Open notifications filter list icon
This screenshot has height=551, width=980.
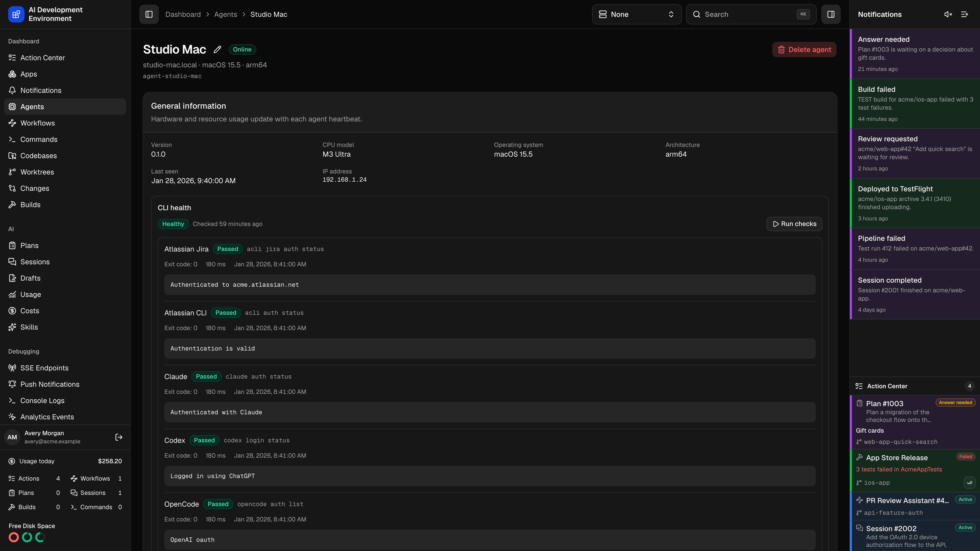964,15
